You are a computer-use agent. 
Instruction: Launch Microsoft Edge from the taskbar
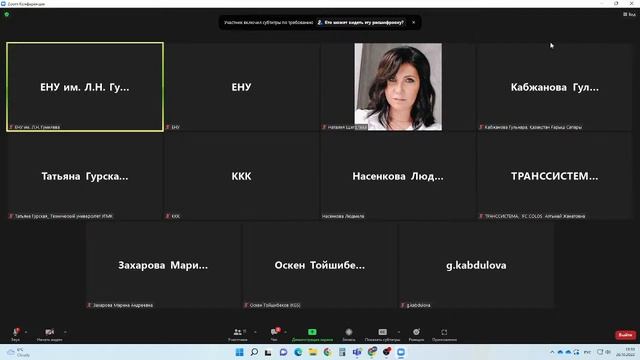[298, 352]
